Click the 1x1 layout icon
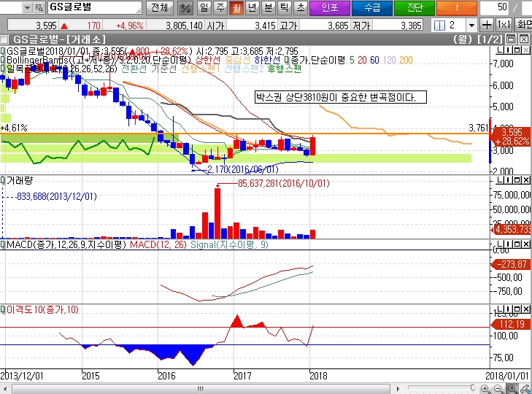Image resolution: width=532 pixels, height=394 pixels. click(x=504, y=25)
